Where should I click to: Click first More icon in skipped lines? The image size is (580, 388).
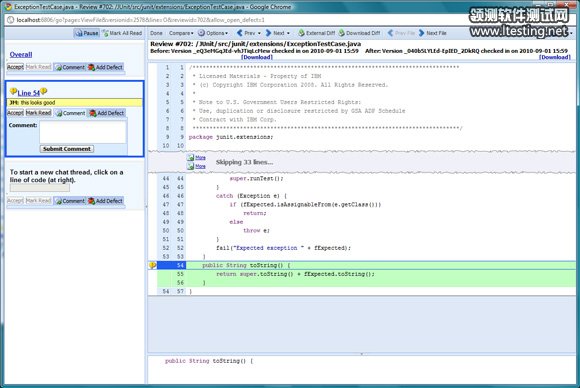[191, 158]
